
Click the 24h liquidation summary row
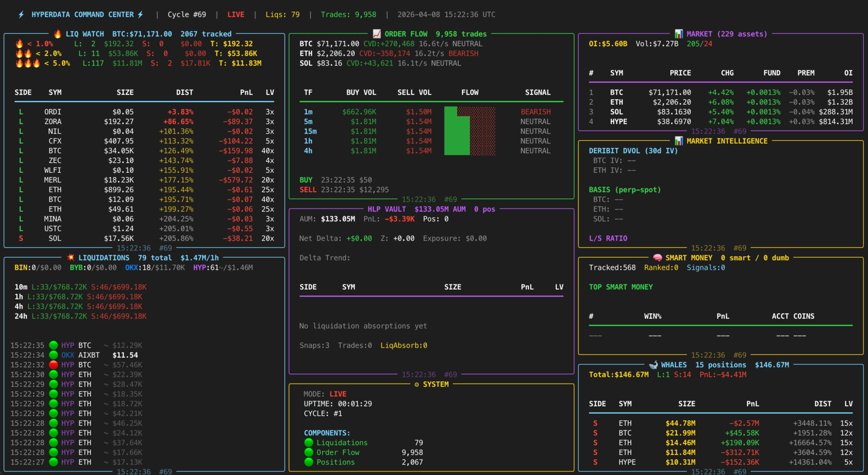[81, 316]
